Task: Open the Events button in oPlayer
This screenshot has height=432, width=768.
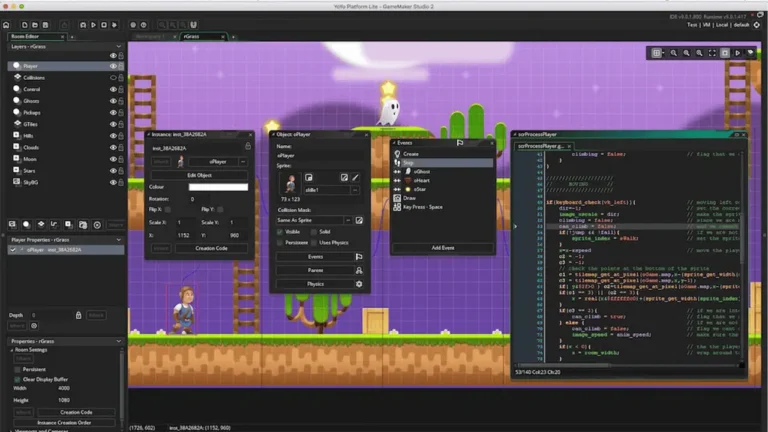Action: [315, 257]
